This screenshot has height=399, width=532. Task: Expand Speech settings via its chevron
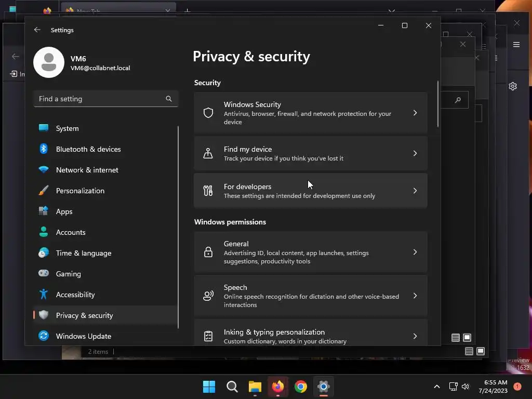(415, 296)
